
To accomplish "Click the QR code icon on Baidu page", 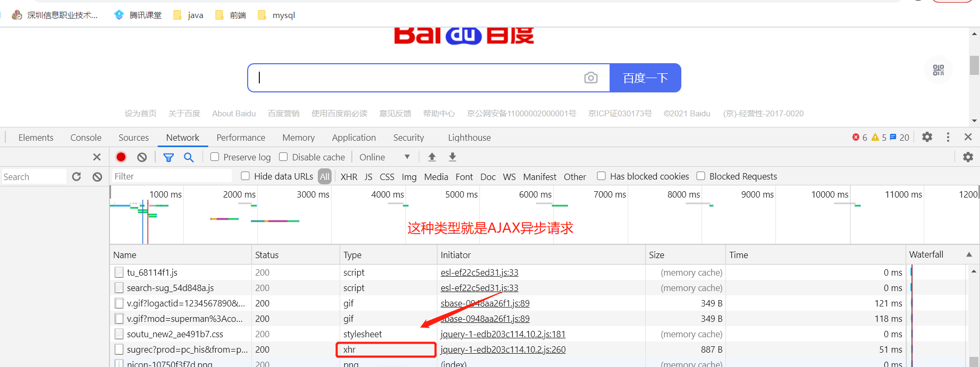I will [939, 70].
